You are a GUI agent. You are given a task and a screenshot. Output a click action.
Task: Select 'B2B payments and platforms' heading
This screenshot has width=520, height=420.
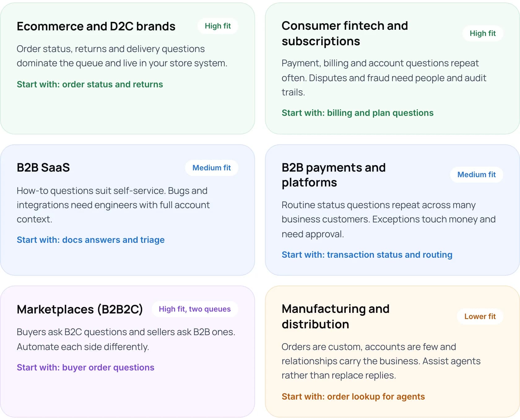click(x=334, y=175)
